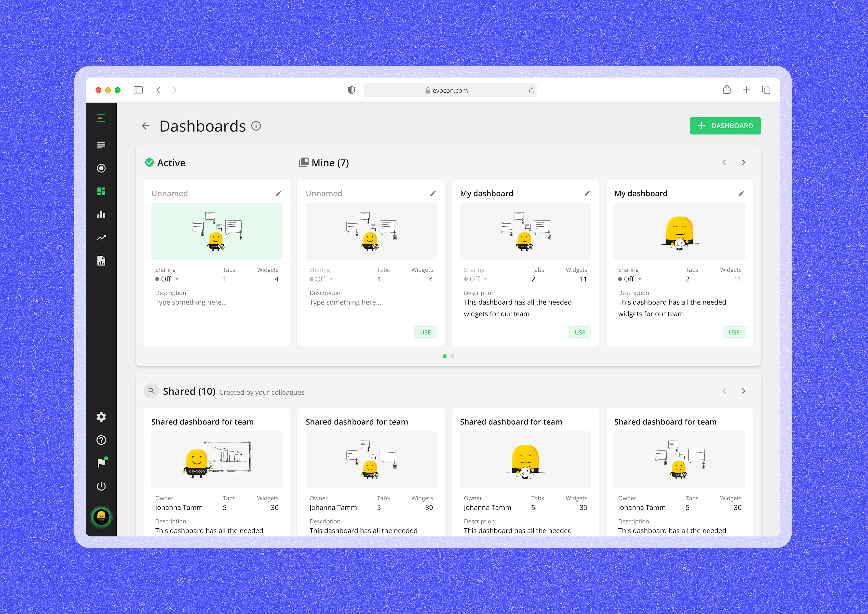Click the flag notifications icon

101,463
